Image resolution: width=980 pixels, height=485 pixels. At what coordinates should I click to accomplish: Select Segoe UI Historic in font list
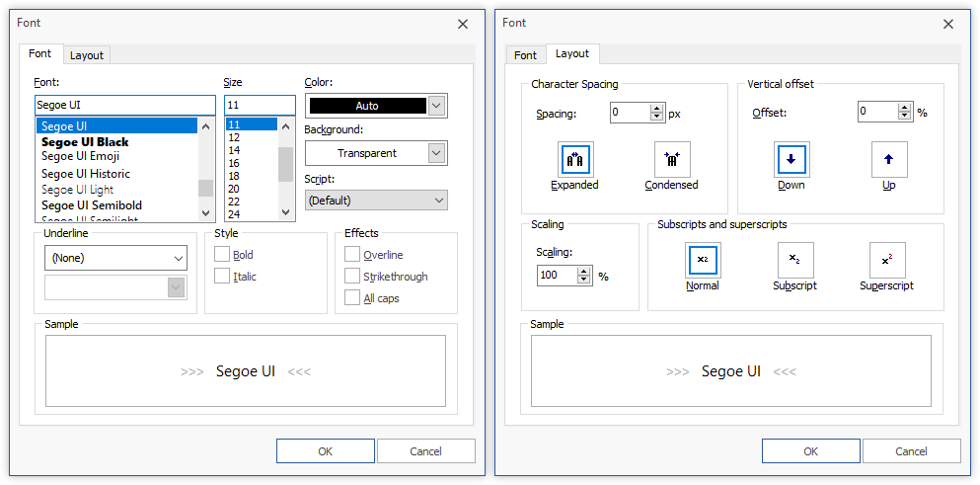pyautogui.click(x=116, y=173)
